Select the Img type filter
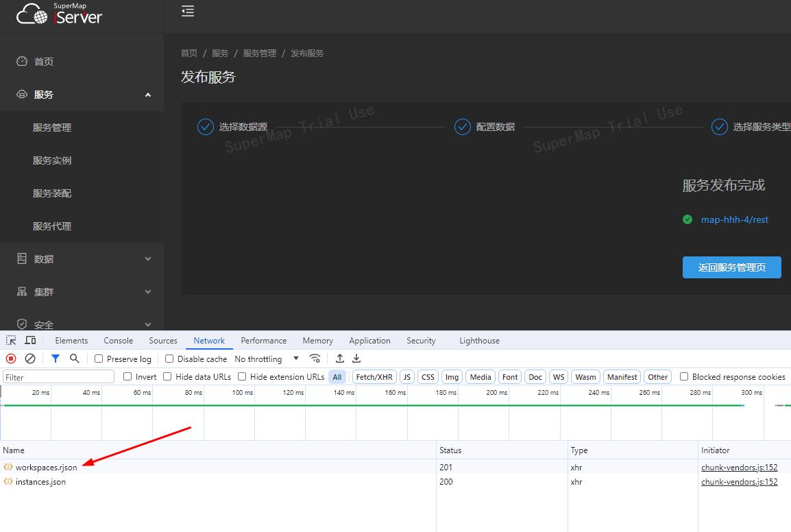Image resolution: width=791 pixels, height=532 pixels. (452, 377)
